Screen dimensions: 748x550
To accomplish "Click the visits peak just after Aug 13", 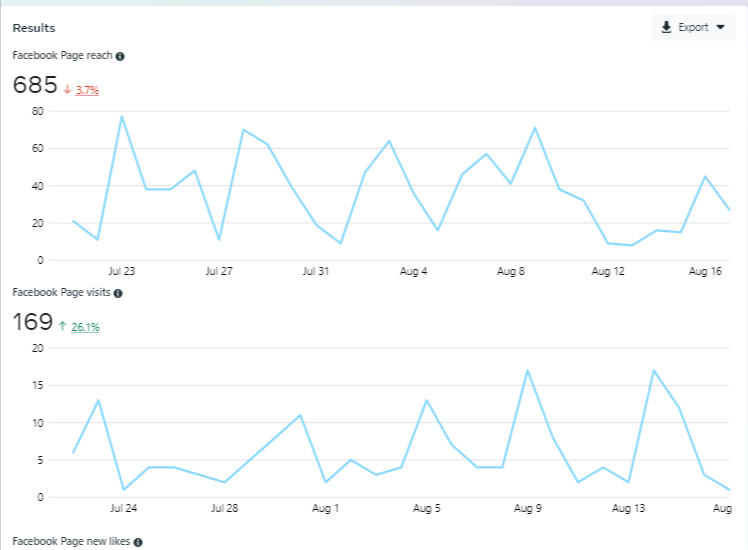I will (x=653, y=371).
